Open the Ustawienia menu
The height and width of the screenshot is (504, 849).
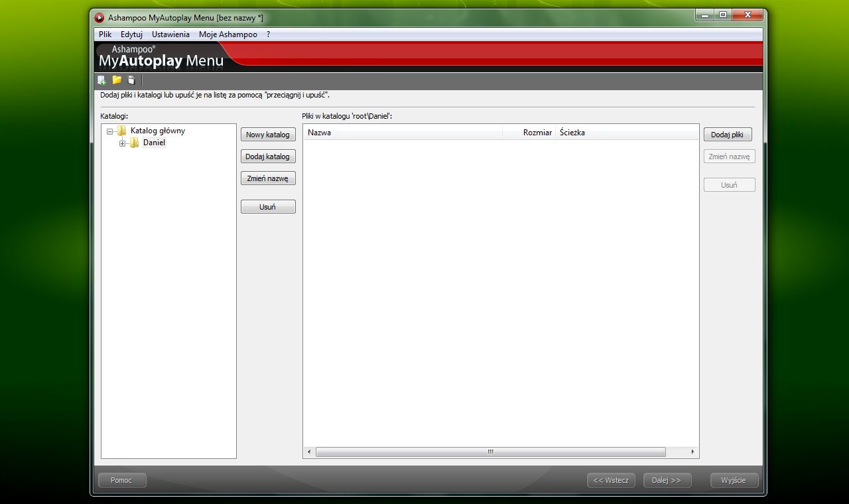pyautogui.click(x=170, y=34)
